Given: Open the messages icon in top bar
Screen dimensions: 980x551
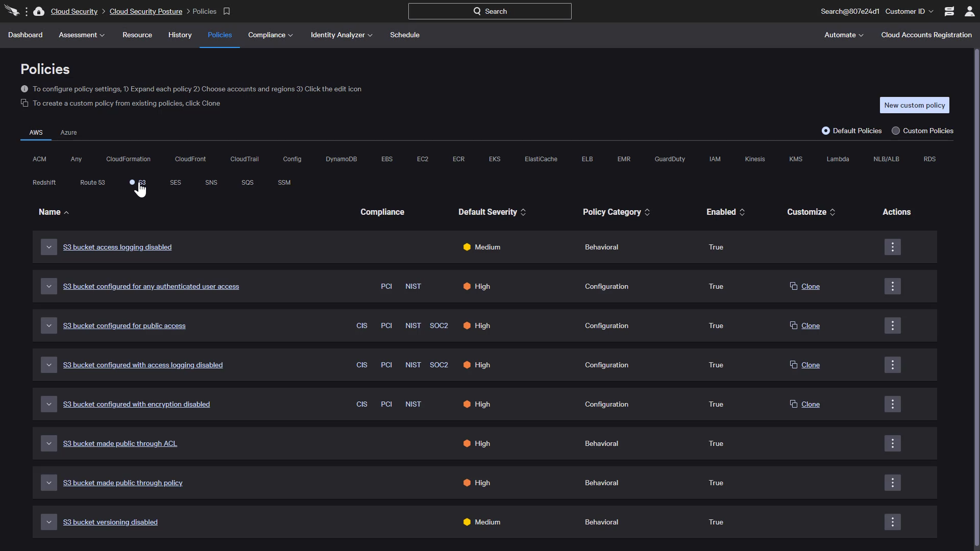Looking at the screenshot, I should coord(949,11).
